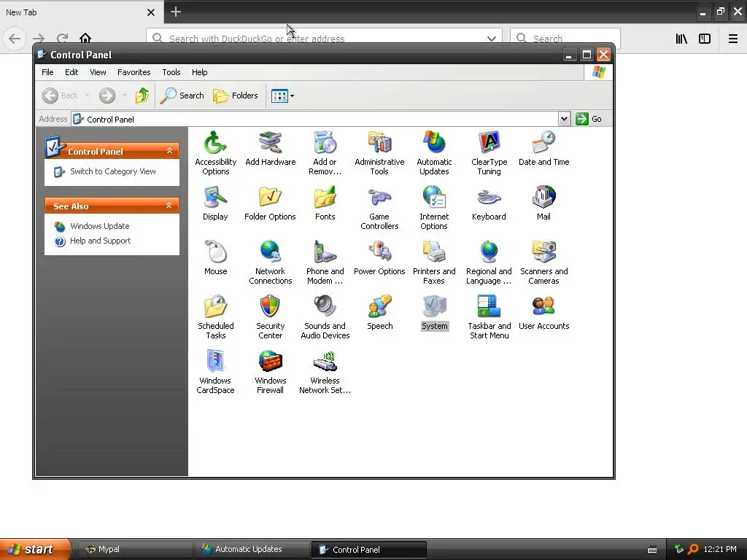Open the Favorites menu
The width and height of the screenshot is (747, 560).
coord(134,72)
